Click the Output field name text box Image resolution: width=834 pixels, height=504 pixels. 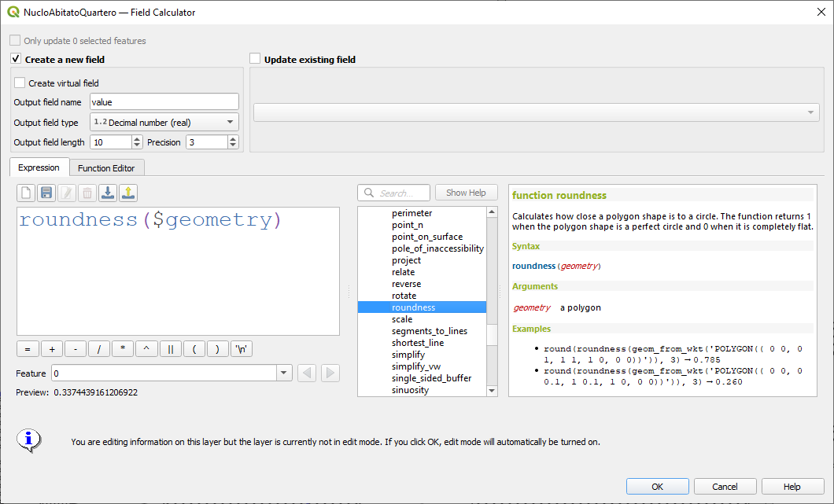click(x=164, y=101)
